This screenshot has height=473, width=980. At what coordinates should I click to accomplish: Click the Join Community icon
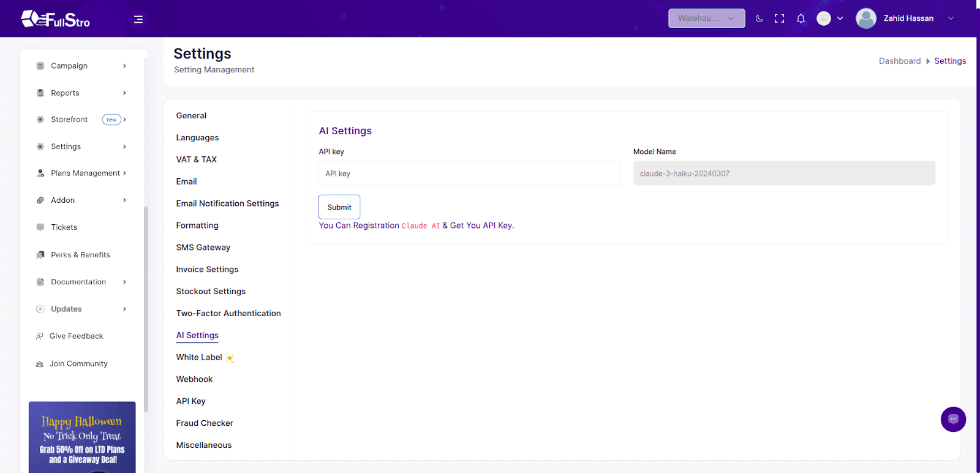[40, 364]
